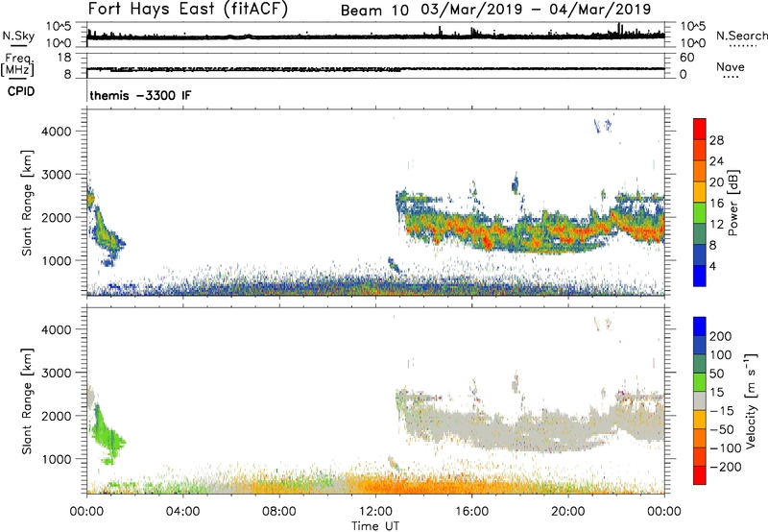Click the '04:00' time tick label
Image resolution: width=768 pixels, height=532 pixels.
click(x=182, y=512)
